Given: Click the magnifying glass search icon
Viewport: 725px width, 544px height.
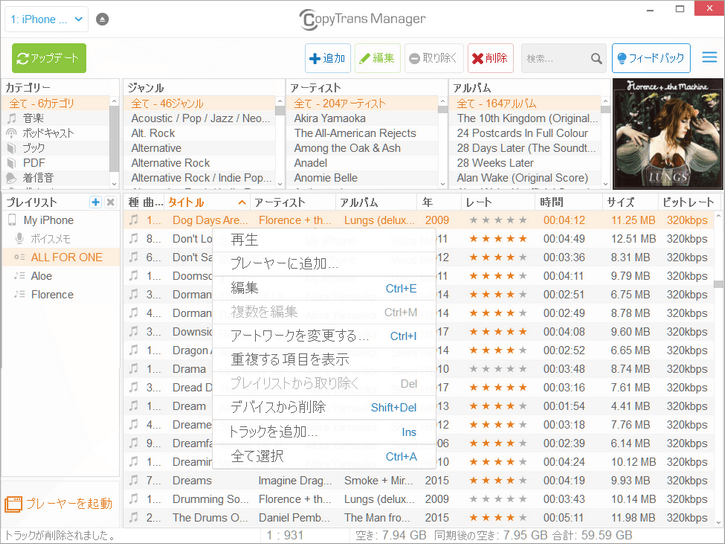Looking at the screenshot, I should (x=596, y=59).
